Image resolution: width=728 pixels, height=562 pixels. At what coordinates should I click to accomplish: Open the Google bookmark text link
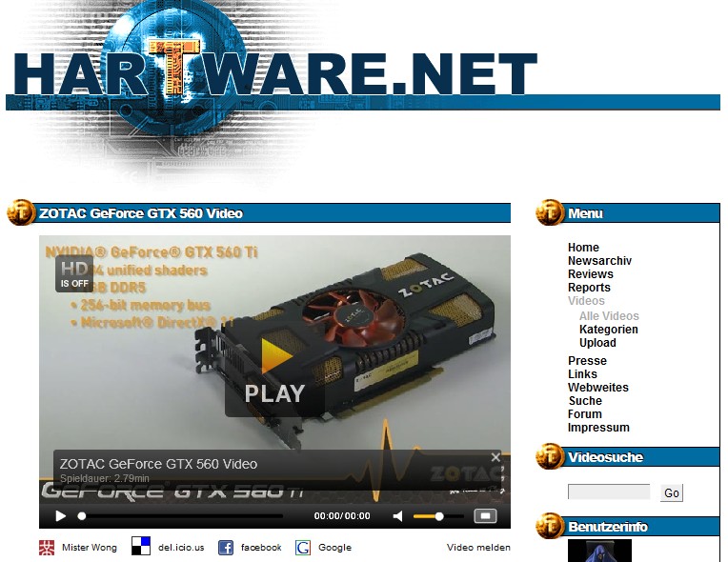[334, 548]
